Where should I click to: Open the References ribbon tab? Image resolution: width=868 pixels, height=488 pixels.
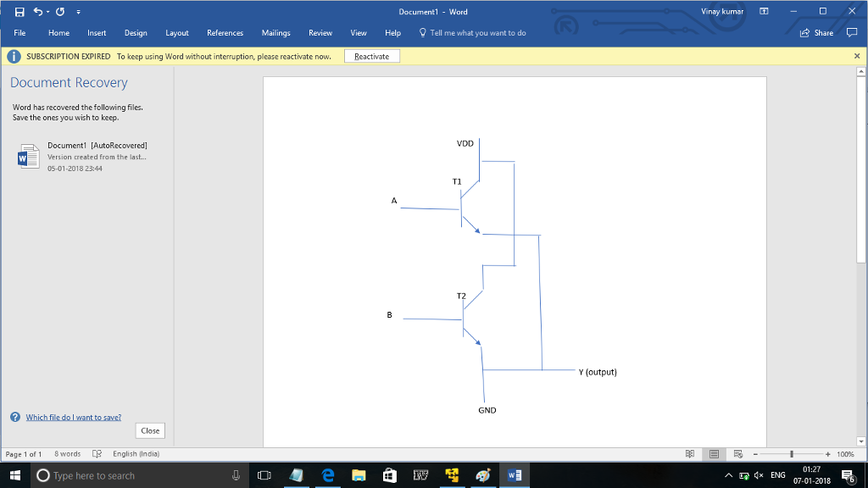point(225,32)
